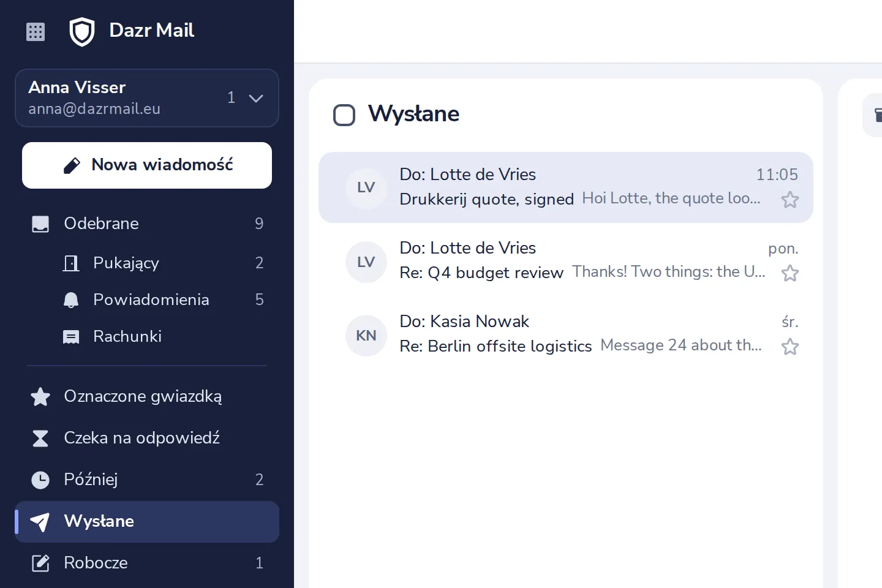Open the Odebrane inbox folder

tap(147, 224)
